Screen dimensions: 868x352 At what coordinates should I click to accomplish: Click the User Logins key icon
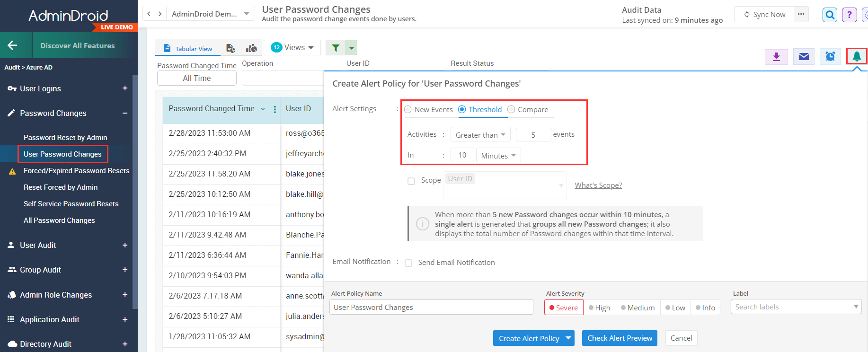12,88
